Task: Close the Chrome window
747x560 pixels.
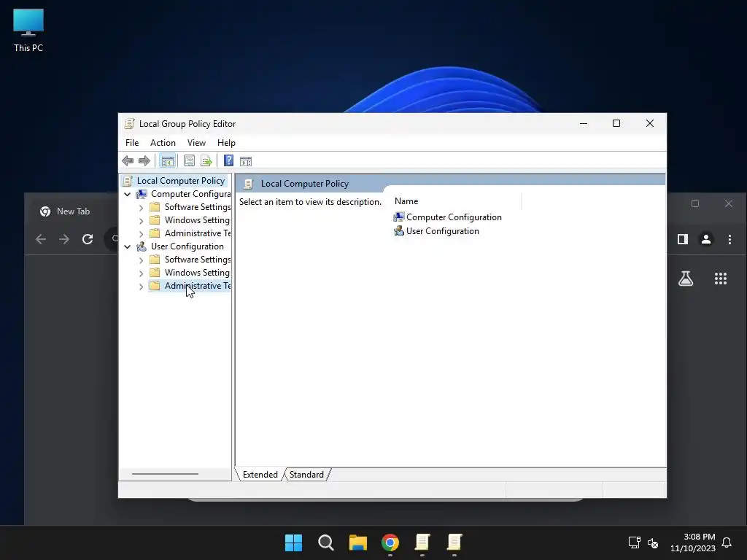Action: coord(729,204)
